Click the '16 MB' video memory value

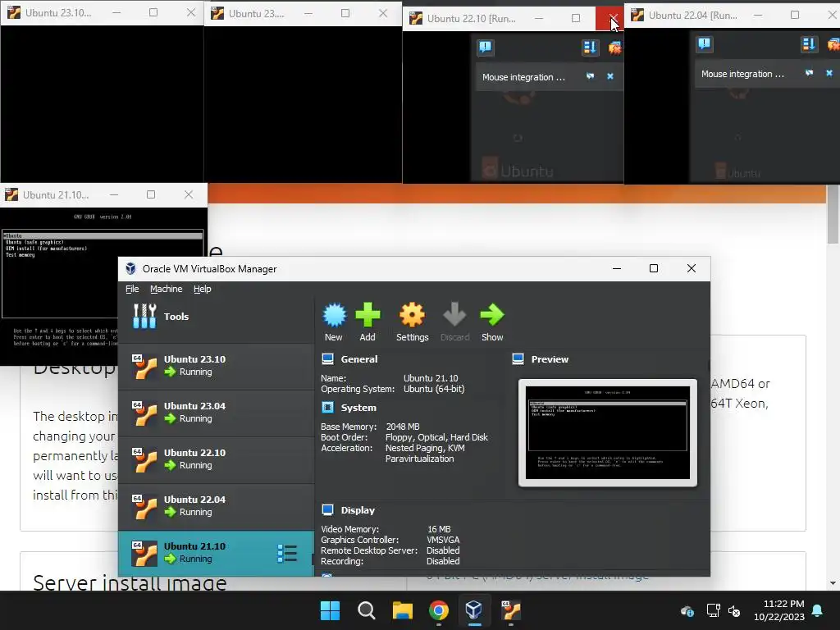tap(439, 529)
